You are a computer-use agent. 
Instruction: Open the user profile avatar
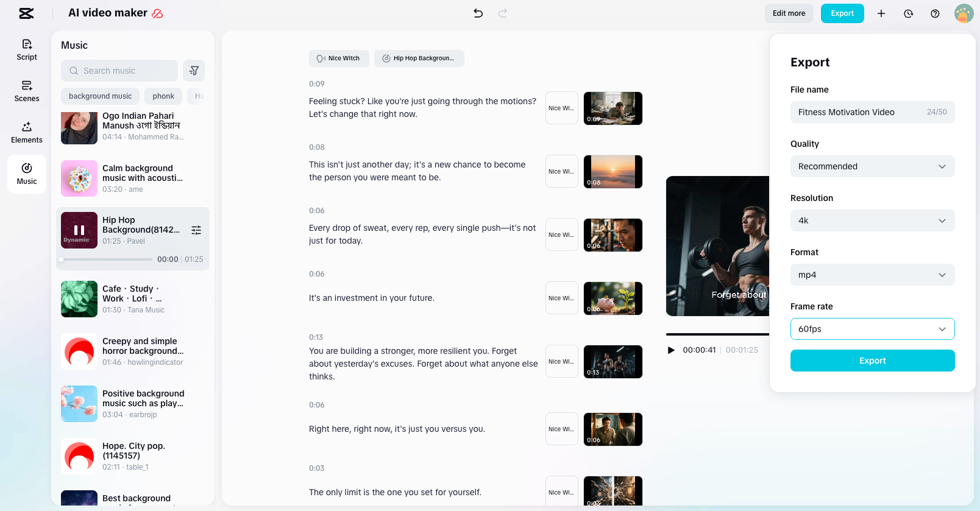click(x=964, y=13)
